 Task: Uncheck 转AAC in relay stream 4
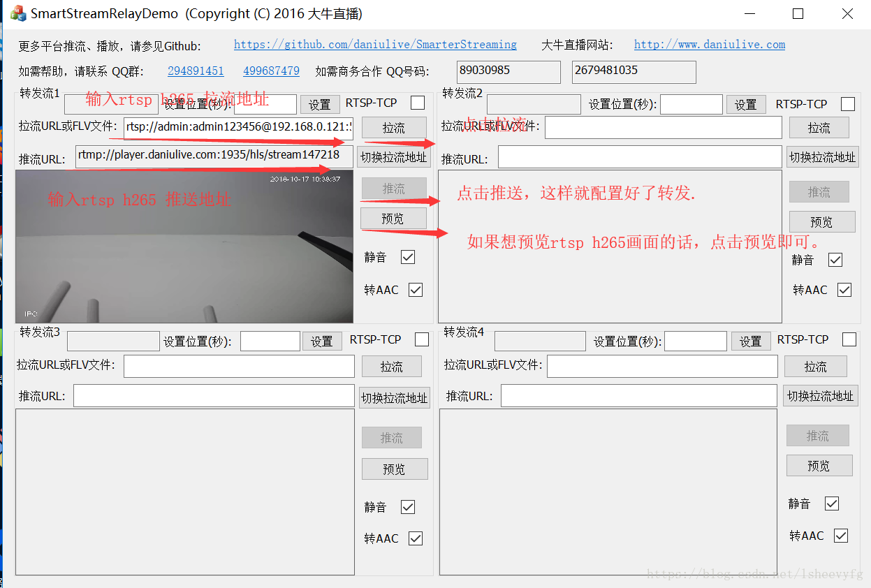point(841,536)
